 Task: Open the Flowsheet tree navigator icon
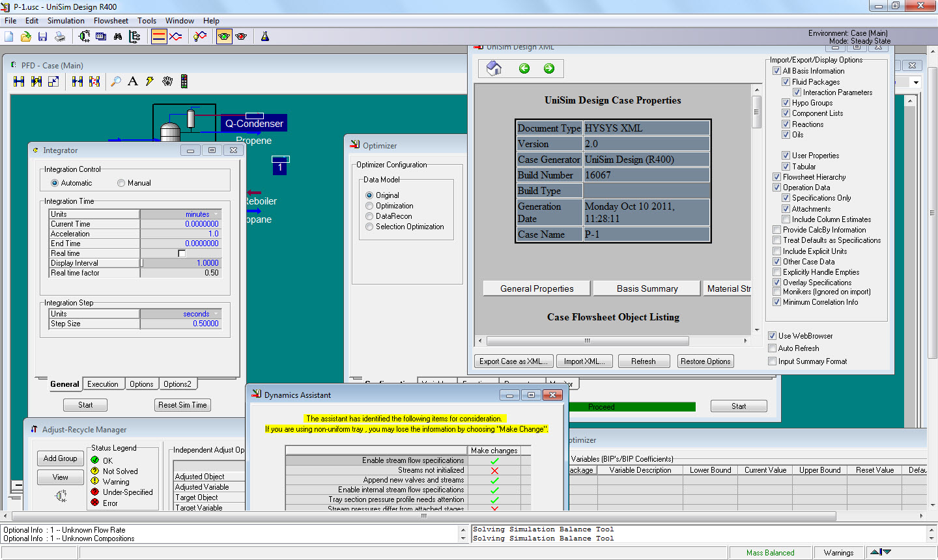(x=135, y=36)
